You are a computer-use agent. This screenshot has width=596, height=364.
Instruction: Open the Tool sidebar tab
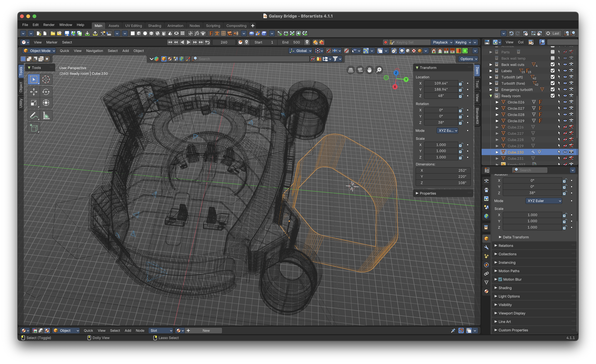[x=477, y=84]
